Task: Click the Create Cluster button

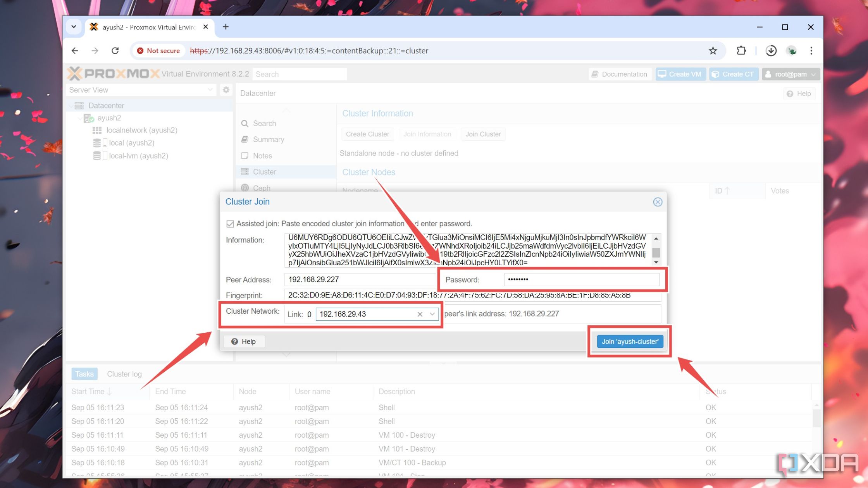Action: pos(367,134)
